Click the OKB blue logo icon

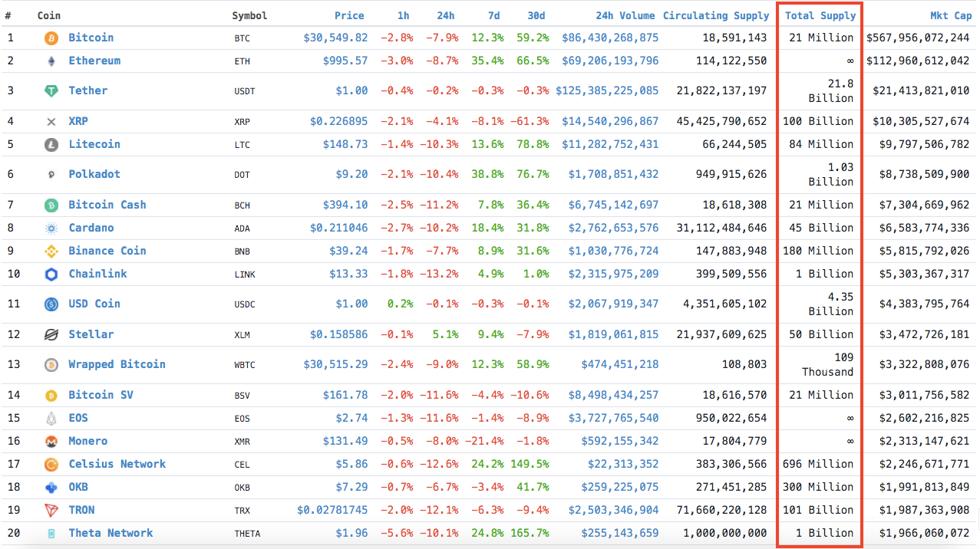click(x=51, y=487)
